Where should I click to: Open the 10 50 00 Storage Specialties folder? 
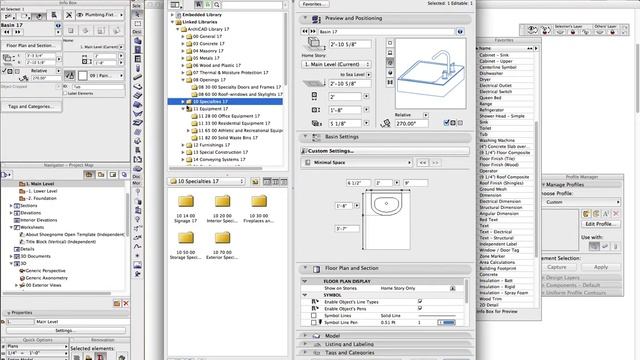click(186, 245)
